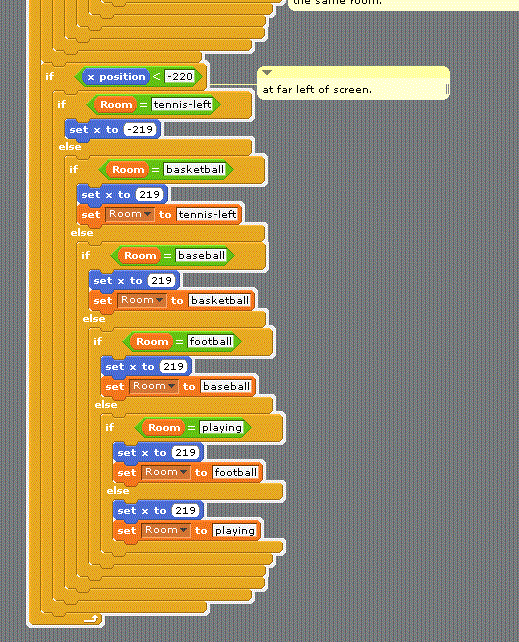Screen dimensions: 519x642
Task: Edit 'playing' value in set Room block
Action: [x=235, y=530]
